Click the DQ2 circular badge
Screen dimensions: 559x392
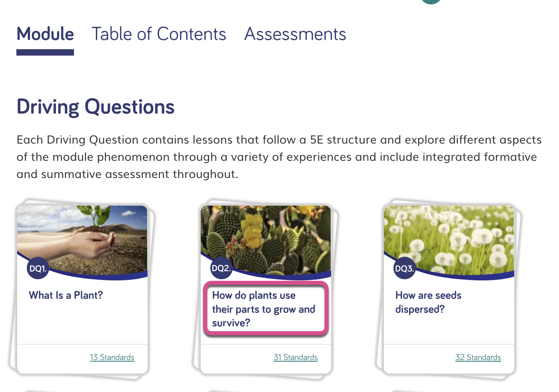pos(221,268)
